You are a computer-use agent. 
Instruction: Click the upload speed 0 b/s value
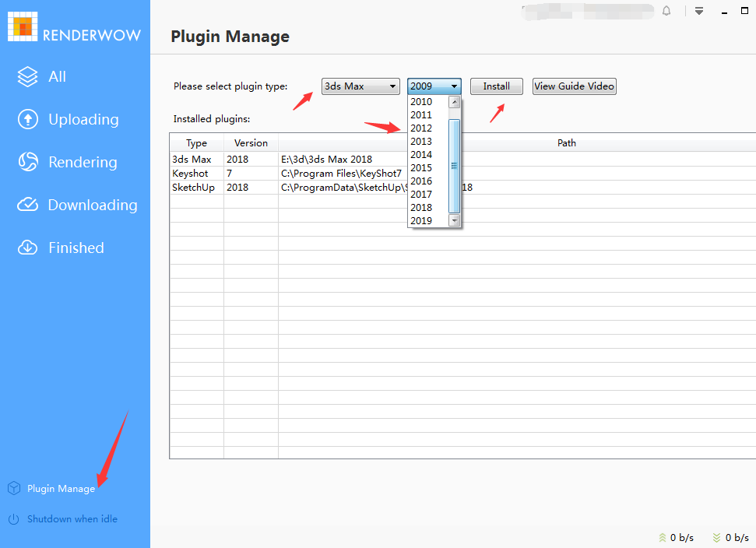coord(682,537)
